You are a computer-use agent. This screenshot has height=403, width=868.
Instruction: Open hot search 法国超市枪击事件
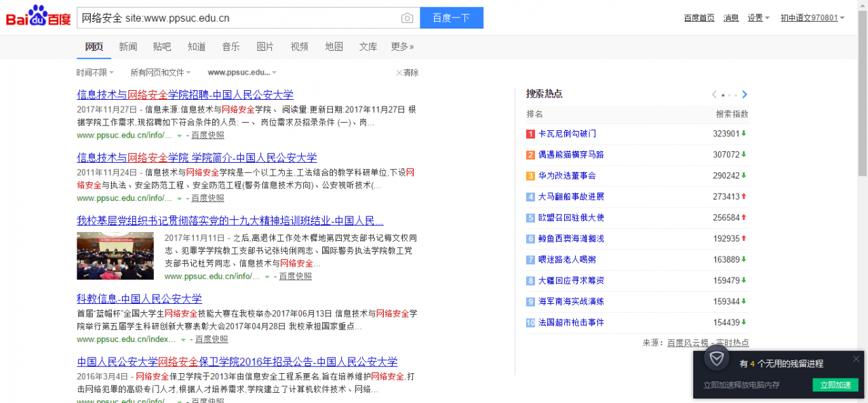tap(571, 322)
